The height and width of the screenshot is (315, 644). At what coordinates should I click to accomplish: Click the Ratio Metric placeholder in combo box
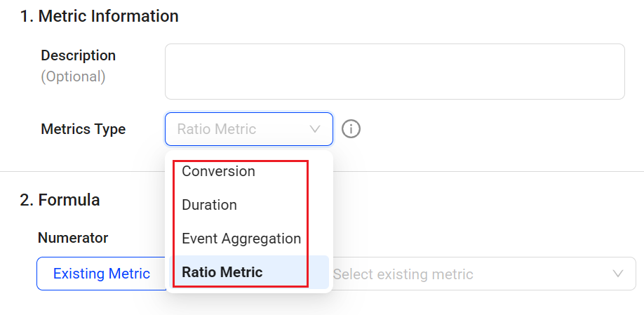coord(216,129)
